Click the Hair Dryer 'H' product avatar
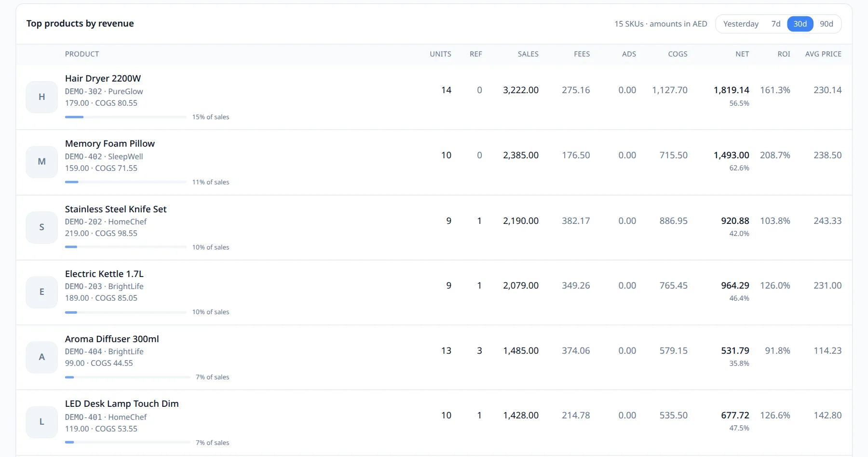Image resolution: width=868 pixels, height=457 pixels. (x=42, y=97)
